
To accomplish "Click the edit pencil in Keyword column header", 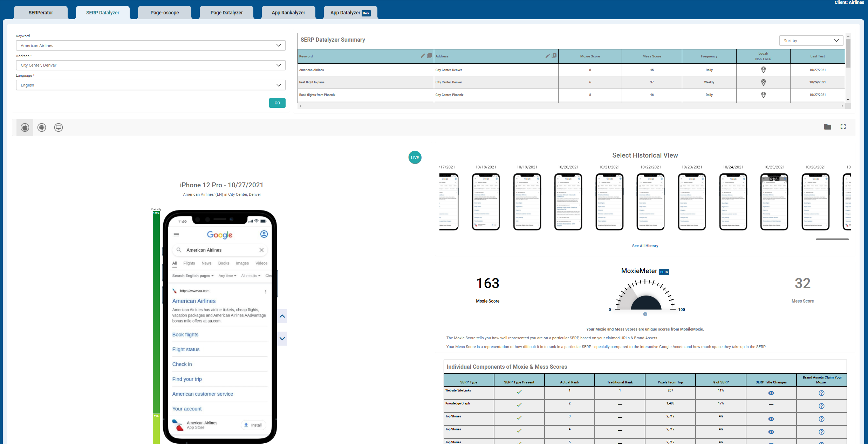I will pos(423,56).
